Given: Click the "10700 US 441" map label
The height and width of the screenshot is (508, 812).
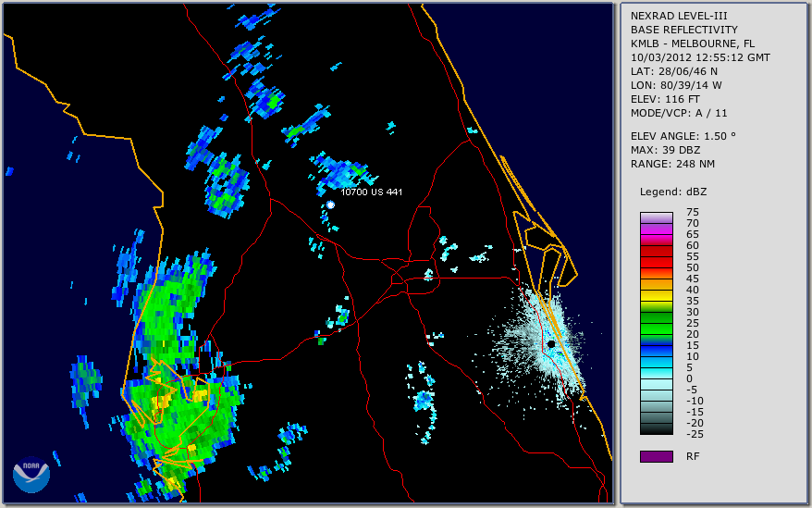Looking at the screenshot, I should [371, 192].
